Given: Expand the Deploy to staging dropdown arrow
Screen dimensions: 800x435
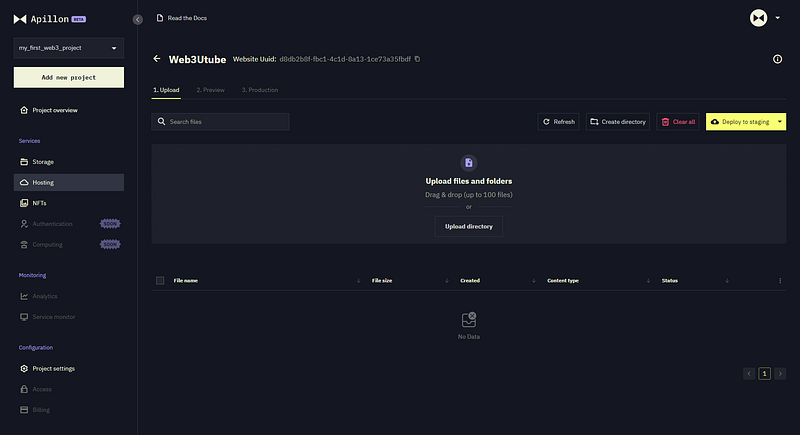Looking at the screenshot, I should [780, 122].
